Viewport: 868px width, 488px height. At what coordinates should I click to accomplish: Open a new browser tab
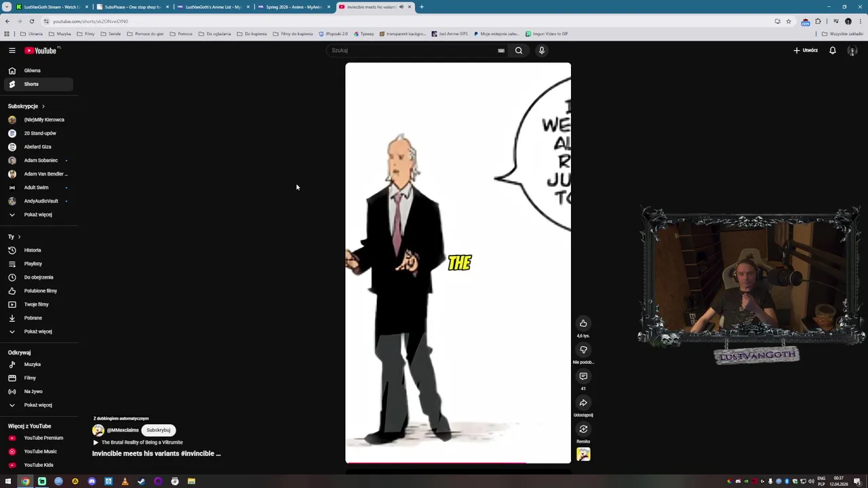[x=422, y=7]
